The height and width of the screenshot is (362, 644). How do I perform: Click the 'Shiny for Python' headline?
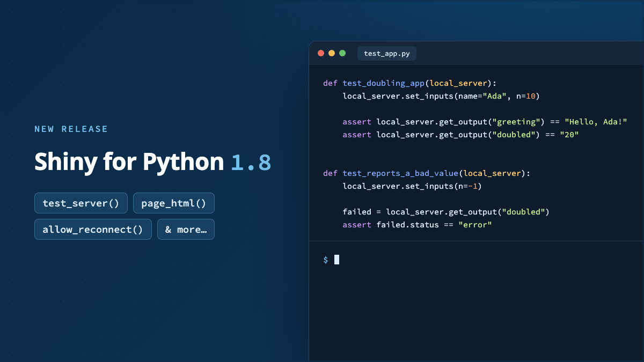coord(129,162)
